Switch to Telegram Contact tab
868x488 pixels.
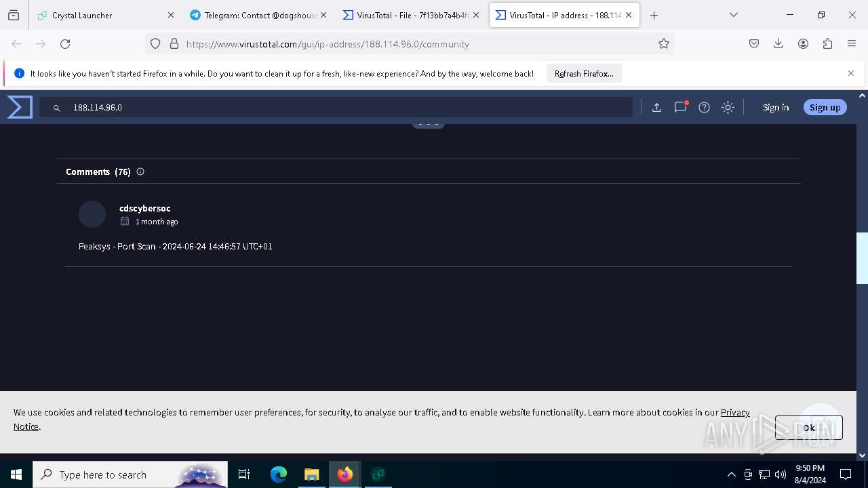(x=257, y=15)
